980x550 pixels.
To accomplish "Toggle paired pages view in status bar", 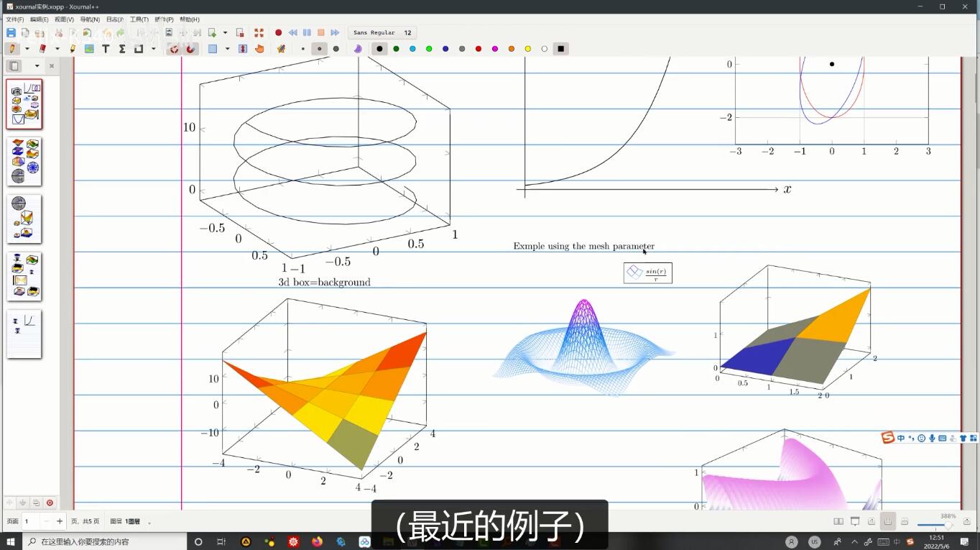I will pos(838,521).
